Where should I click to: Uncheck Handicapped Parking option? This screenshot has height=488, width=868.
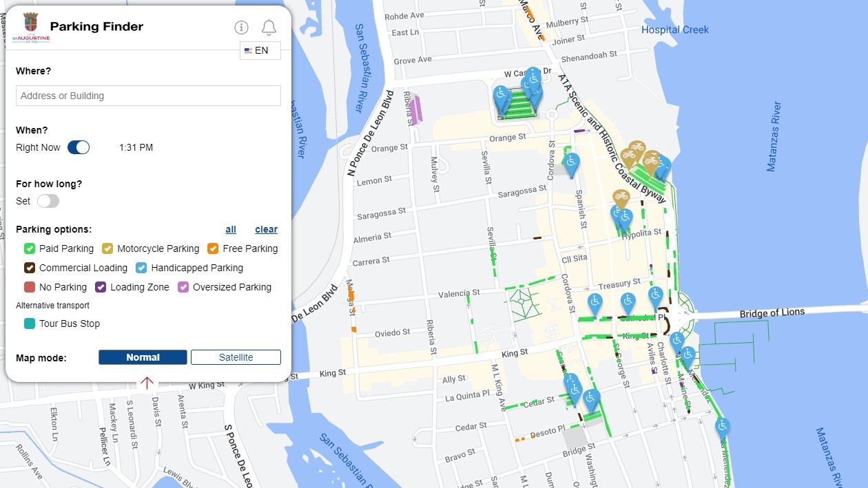coord(141,268)
